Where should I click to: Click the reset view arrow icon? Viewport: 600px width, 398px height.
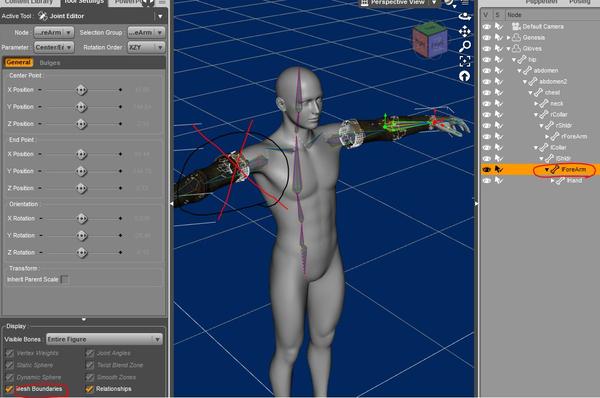465,76
